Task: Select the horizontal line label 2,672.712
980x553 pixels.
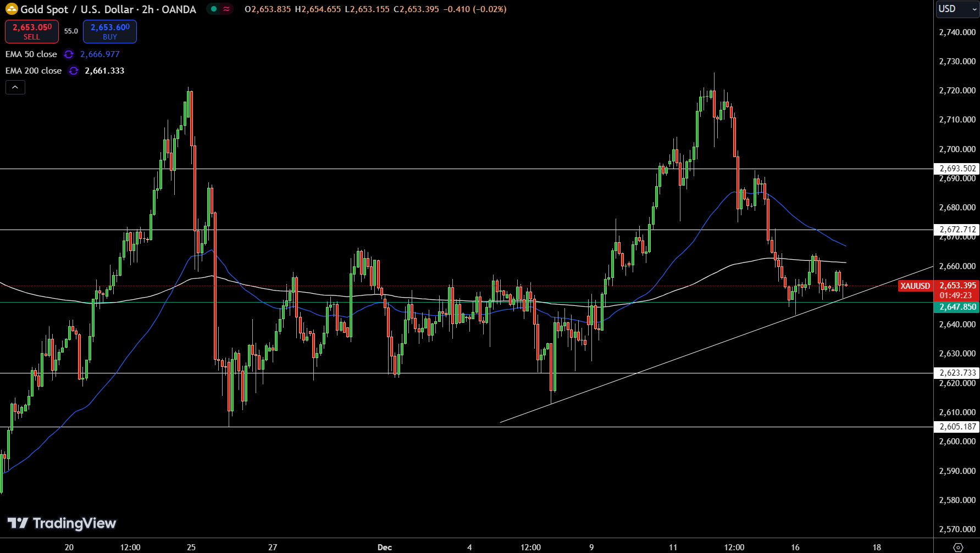Action: 957,230
